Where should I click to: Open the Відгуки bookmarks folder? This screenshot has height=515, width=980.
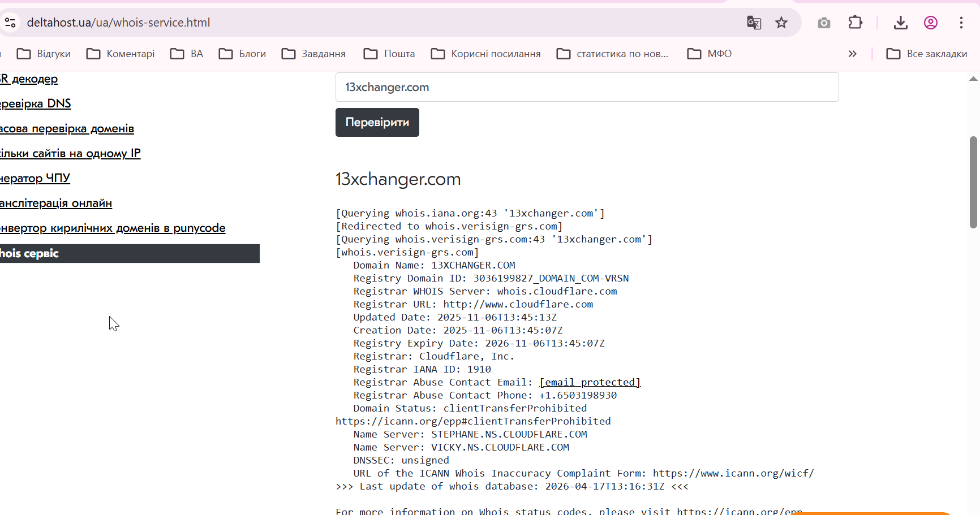click(44, 54)
